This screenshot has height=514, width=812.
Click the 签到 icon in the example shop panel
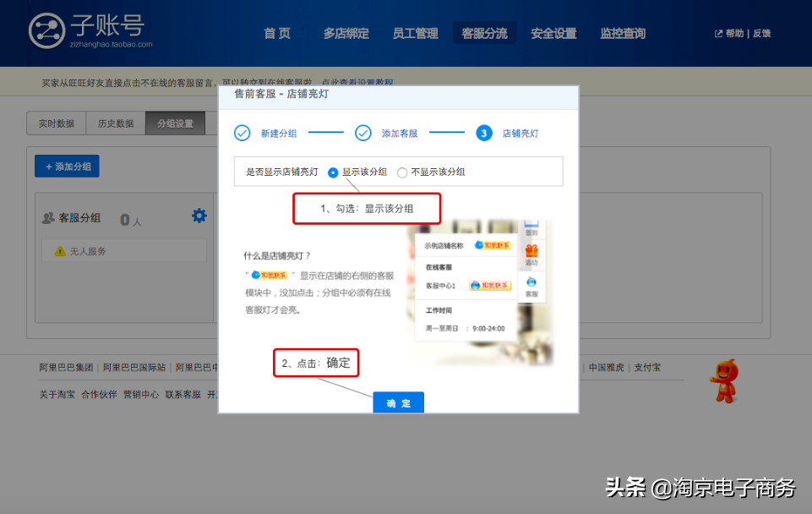[x=531, y=223]
